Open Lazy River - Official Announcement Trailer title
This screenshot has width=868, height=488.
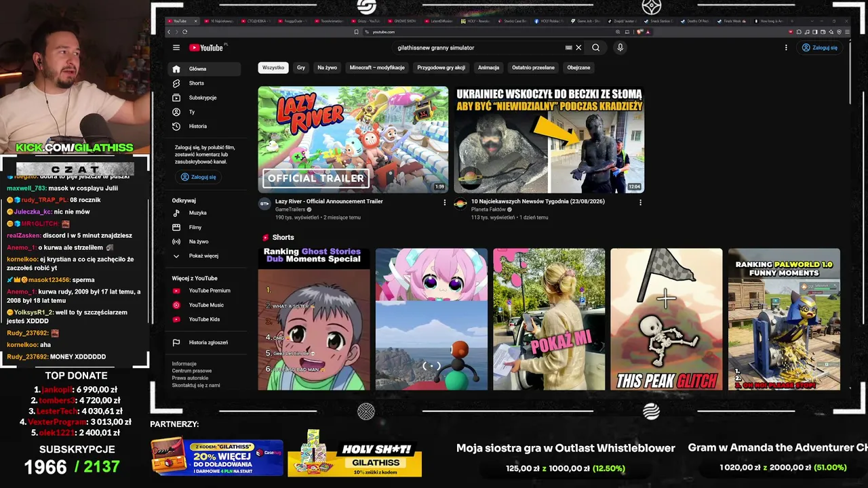click(x=329, y=201)
